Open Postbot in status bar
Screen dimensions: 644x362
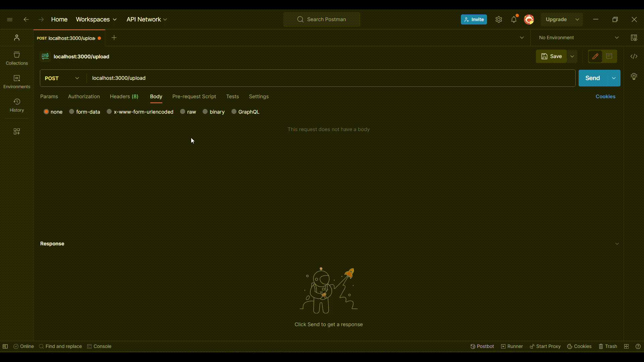tap(482, 346)
